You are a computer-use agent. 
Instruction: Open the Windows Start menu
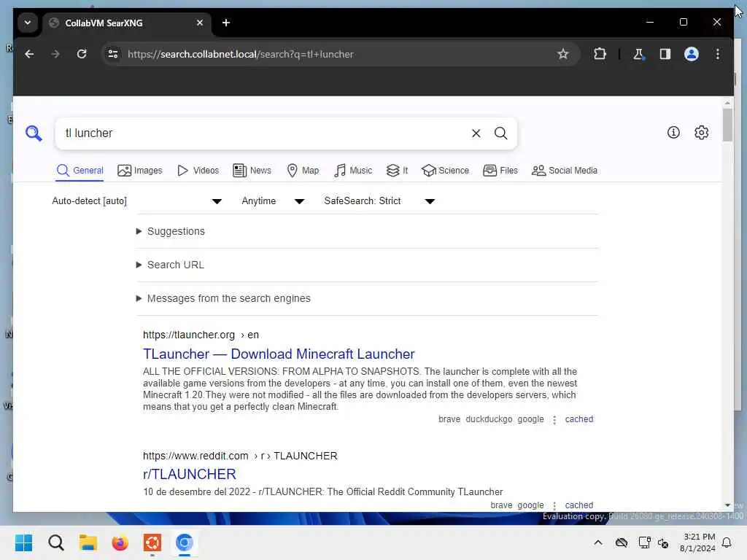24,542
